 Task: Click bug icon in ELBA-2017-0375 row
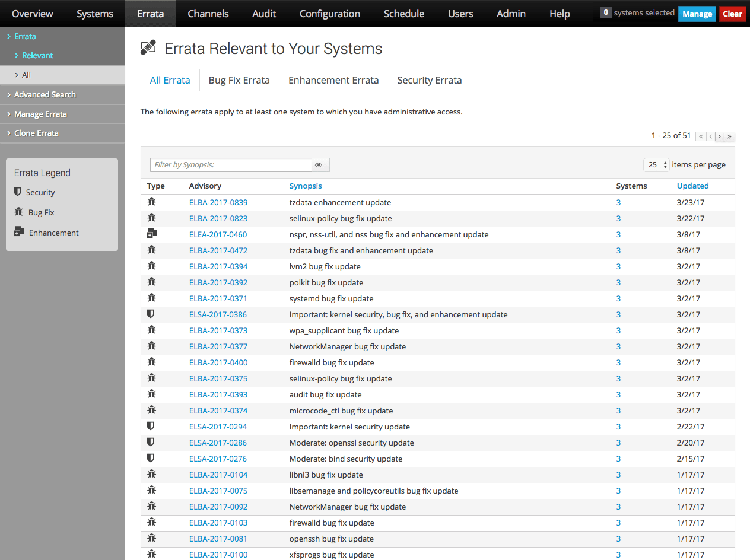(152, 378)
